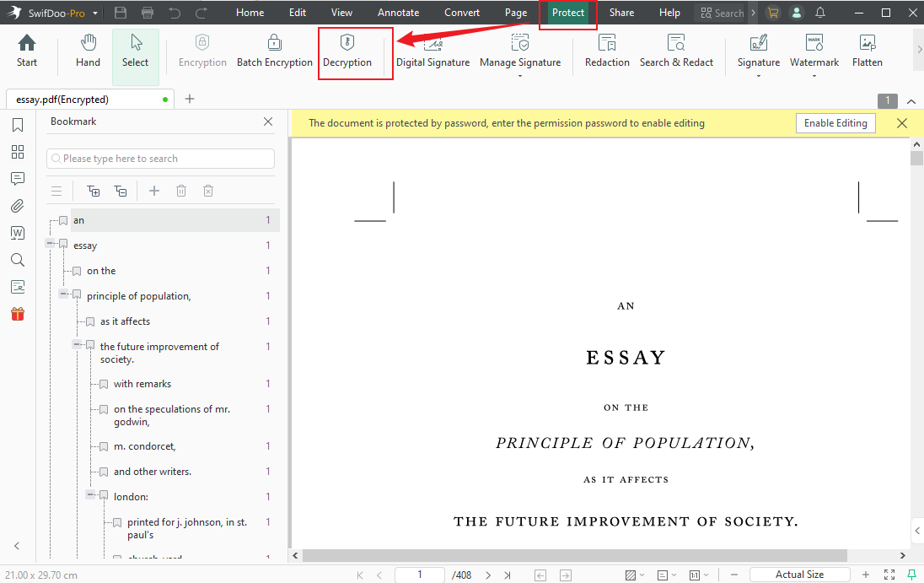
Task: Open attachments panel via the paperclip icon
Action: [x=18, y=206]
